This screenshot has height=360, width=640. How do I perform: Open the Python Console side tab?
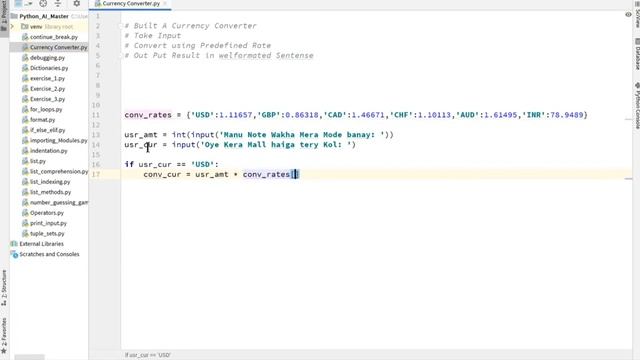coord(637,105)
